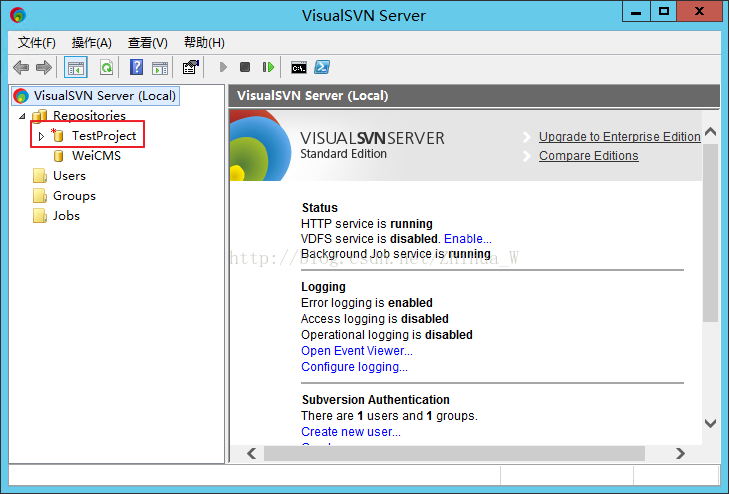
Task: Select VisualSVN Server (Local) tree root
Action: [x=96, y=96]
